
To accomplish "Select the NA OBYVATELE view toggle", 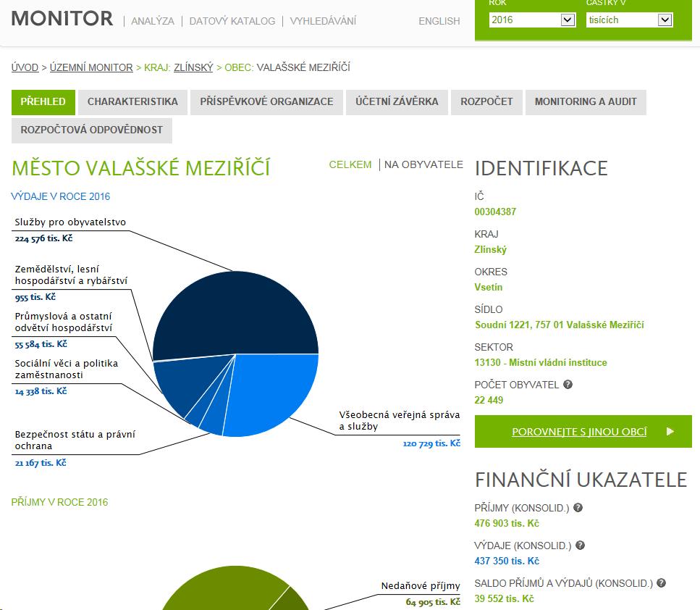I will pos(423,165).
